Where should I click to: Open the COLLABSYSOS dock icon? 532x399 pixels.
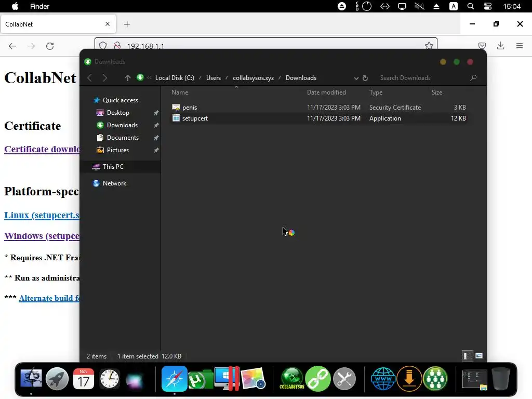point(292,378)
